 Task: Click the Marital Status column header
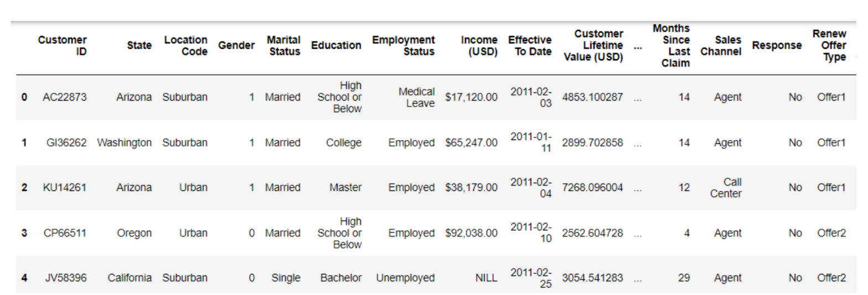pyautogui.click(x=283, y=45)
